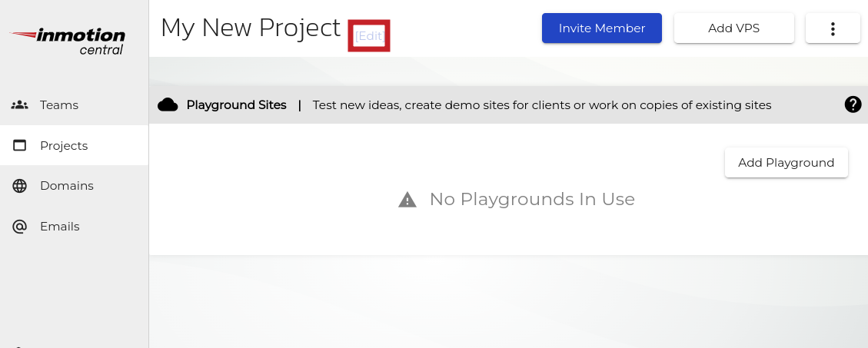Click the Projects window icon in sidebar

pyautogui.click(x=20, y=145)
